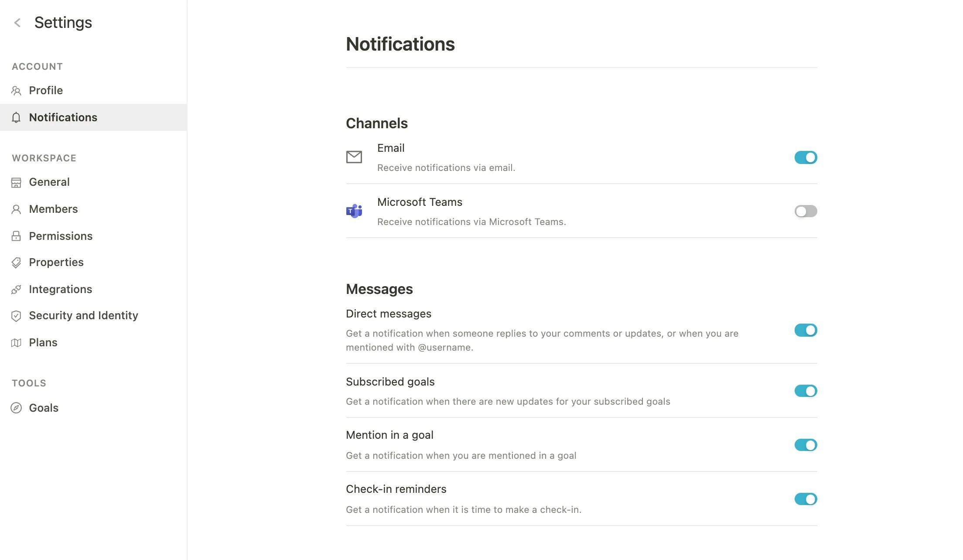The height and width of the screenshot is (560, 963).
Task: Click the Security and Identity shield icon
Action: click(x=16, y=316)
